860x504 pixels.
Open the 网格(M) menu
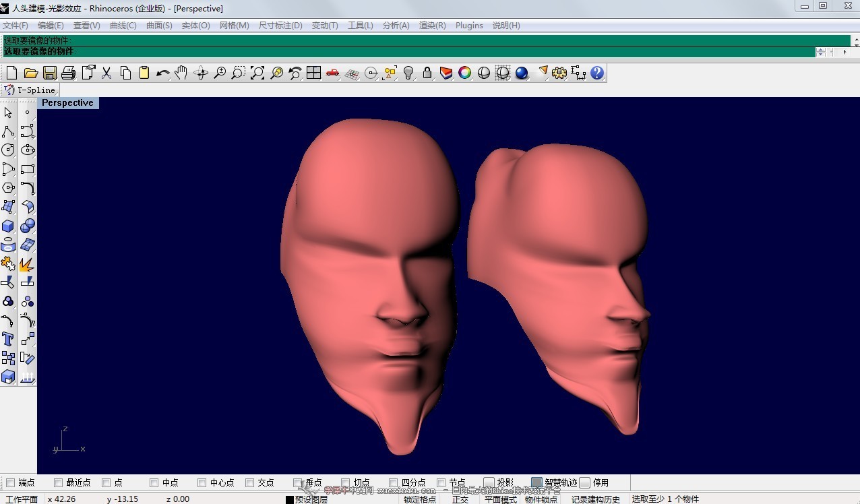pos(234,26)
